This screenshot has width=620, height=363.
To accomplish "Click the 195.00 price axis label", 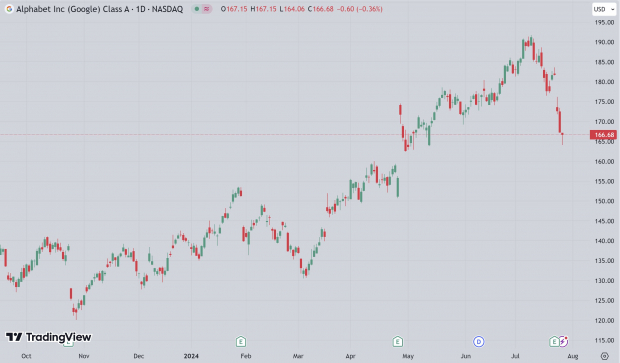I will point(605,23).
